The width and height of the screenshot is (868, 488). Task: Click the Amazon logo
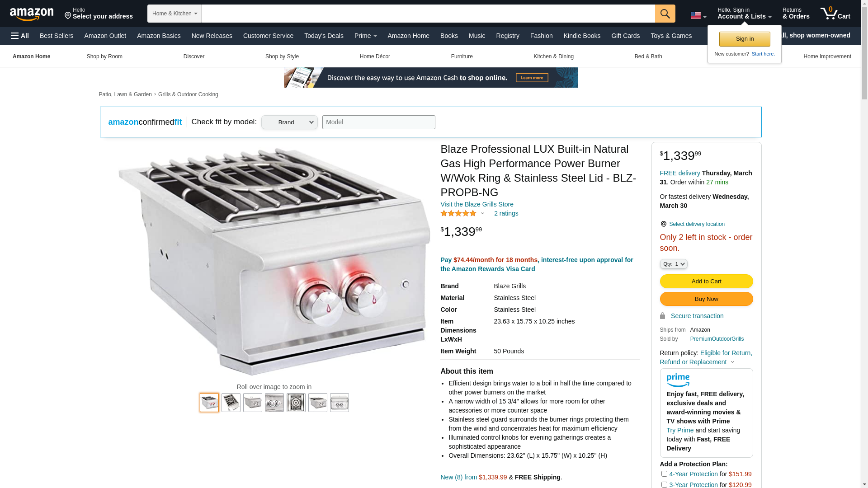[32, 14]
